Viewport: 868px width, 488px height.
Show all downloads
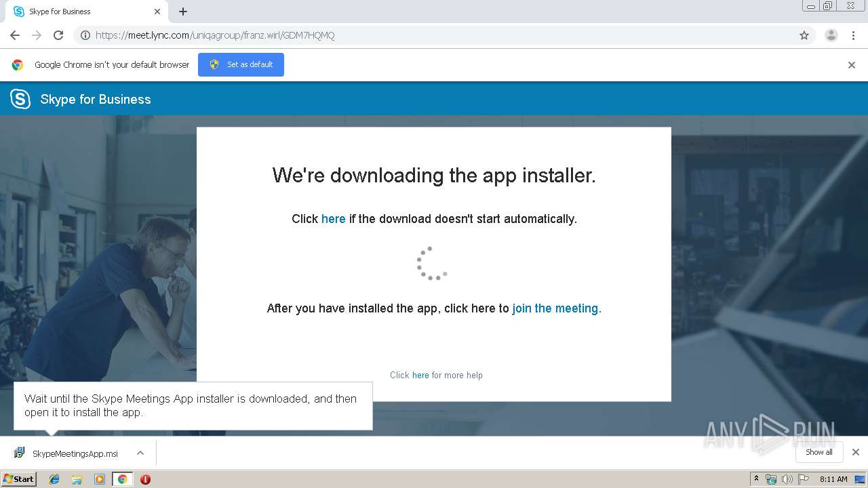(819, 452)
